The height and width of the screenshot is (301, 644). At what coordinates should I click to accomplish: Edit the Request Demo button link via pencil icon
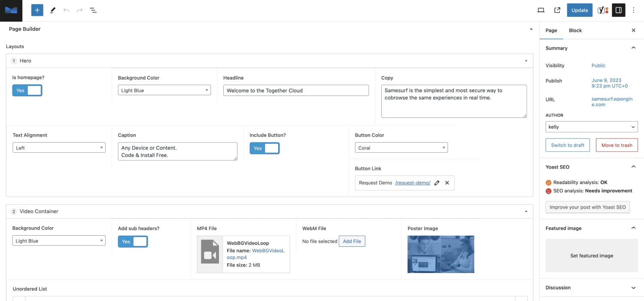pos(437,183)
